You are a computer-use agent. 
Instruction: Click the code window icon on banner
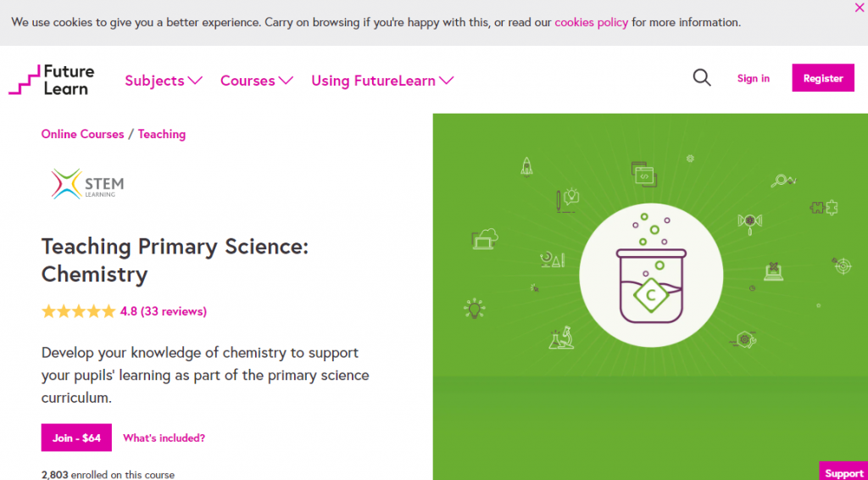pyautogui.click(x=644, y=175)
